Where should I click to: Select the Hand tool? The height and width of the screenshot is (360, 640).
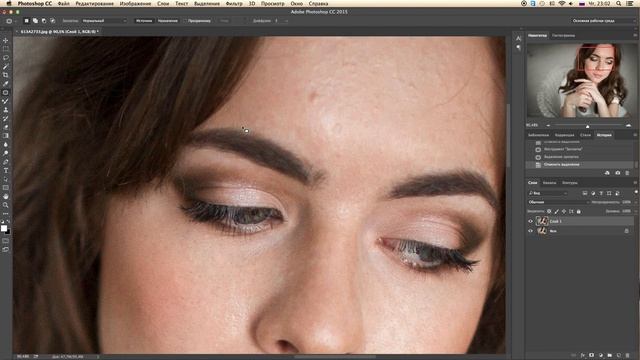coord(6,196)
